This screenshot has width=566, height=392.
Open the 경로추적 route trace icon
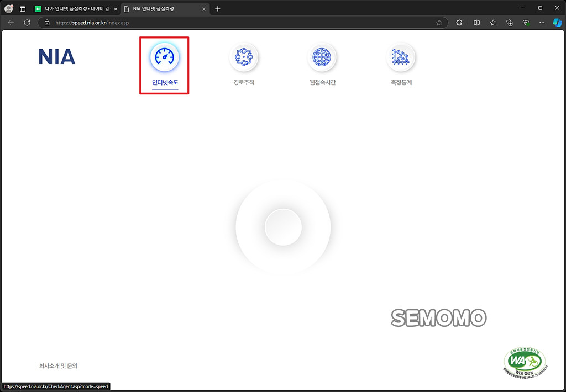(x=244, y=57)
